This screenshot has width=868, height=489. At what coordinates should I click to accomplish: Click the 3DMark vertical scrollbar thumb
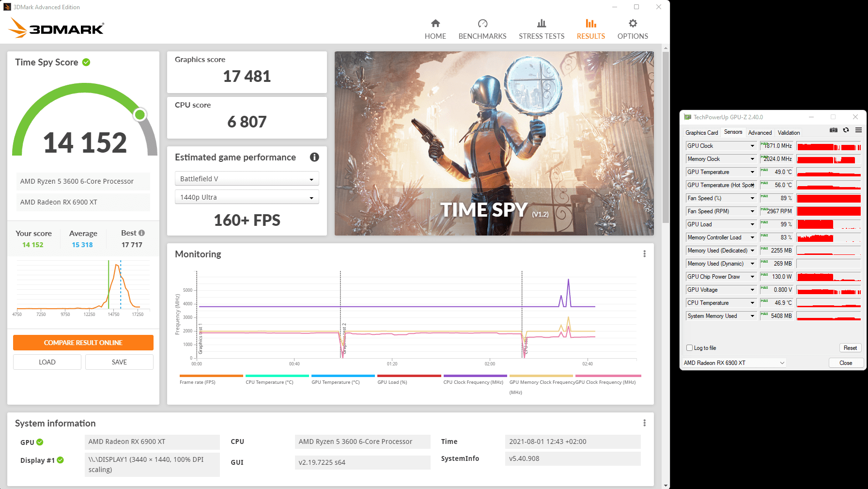(x=666, y=137)
